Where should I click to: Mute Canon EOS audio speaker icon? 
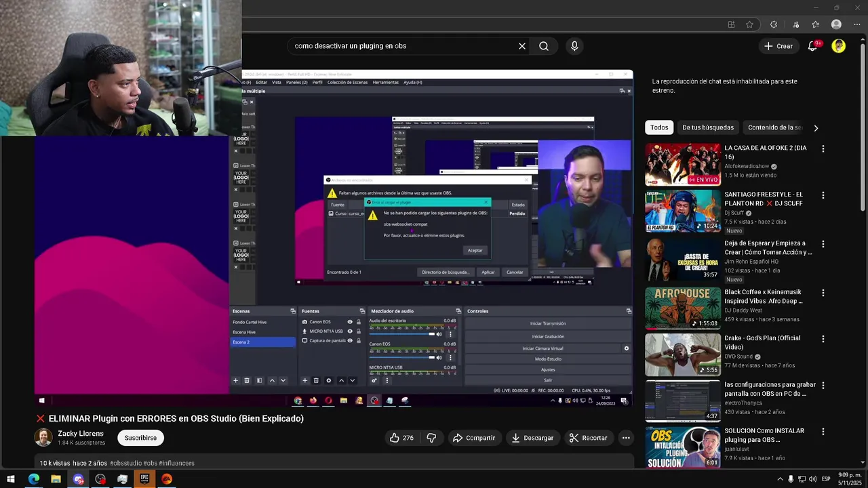[439, 357]
